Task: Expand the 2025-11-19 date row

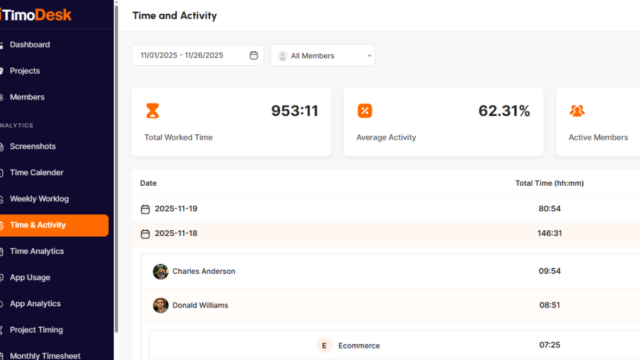Action: [386, 209]
